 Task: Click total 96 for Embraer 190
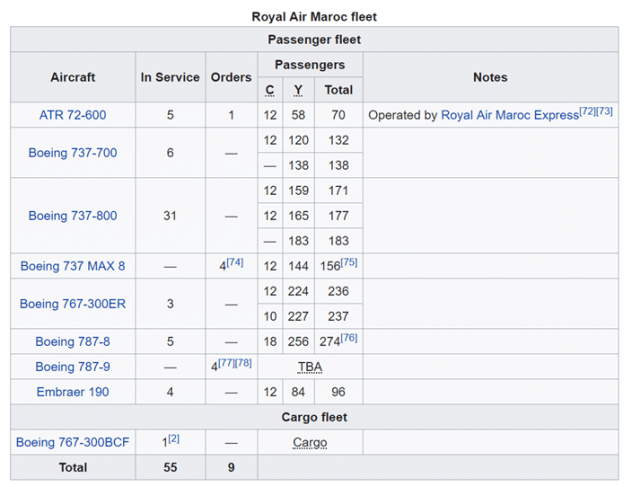coord(339,392)
